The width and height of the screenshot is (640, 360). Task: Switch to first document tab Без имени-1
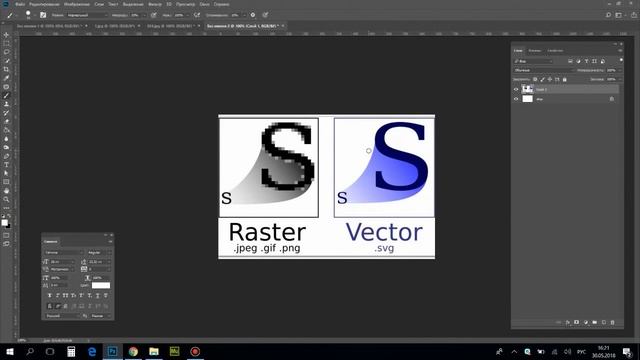click(x=49, y=26)
